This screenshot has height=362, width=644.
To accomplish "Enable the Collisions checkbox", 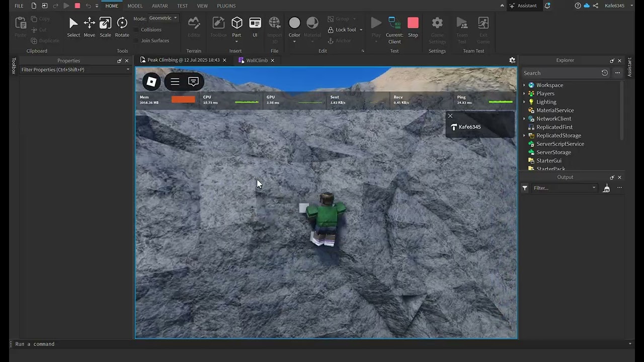I will (x=136, y=30).
